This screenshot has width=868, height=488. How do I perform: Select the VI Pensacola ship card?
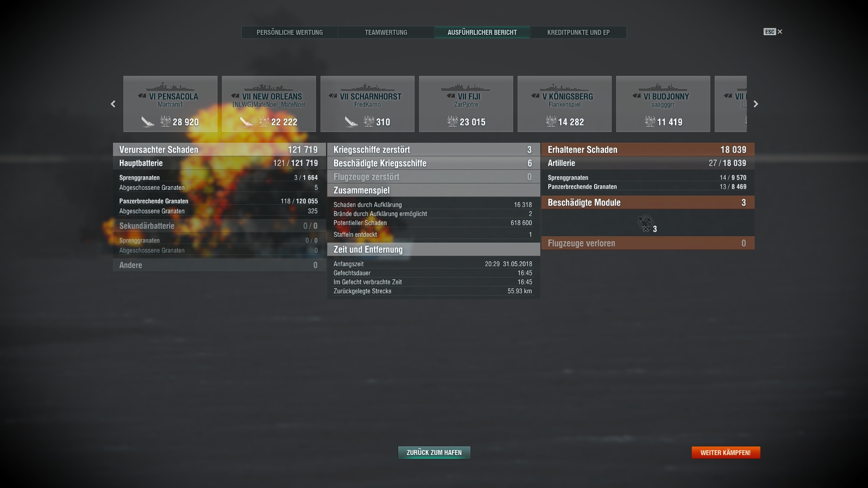click(170, 104)
